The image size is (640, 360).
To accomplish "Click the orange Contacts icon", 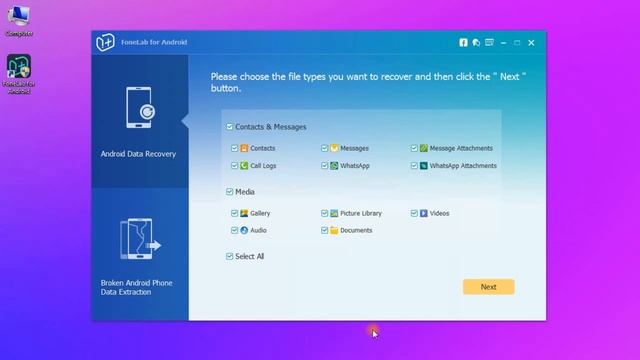I will (x=244, y=148).
